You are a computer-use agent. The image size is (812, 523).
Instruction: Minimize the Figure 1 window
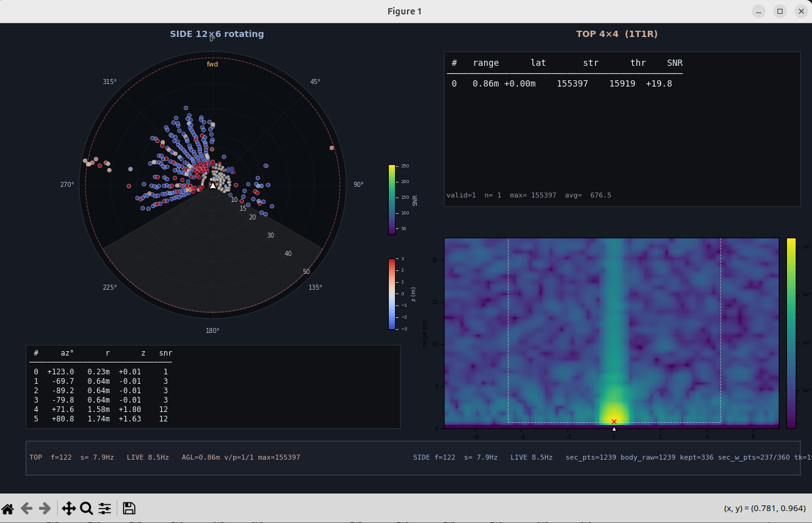point(759,11)
